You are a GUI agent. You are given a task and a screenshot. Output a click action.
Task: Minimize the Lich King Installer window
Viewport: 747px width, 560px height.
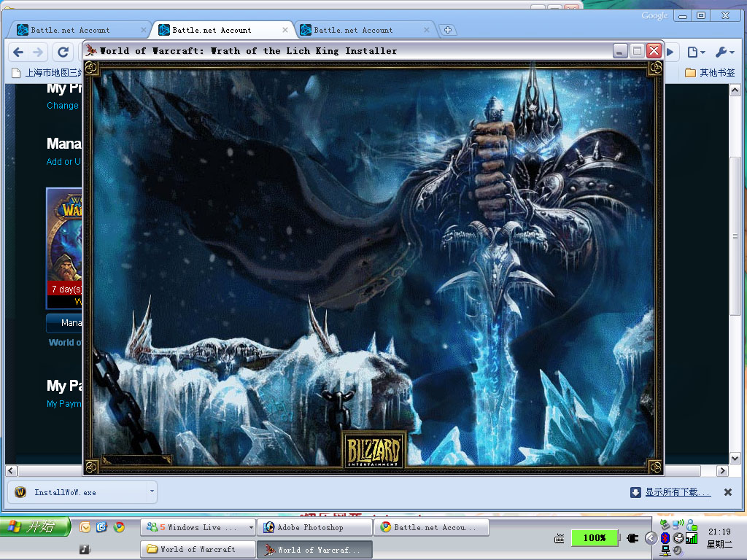click(x=620, y=51)
